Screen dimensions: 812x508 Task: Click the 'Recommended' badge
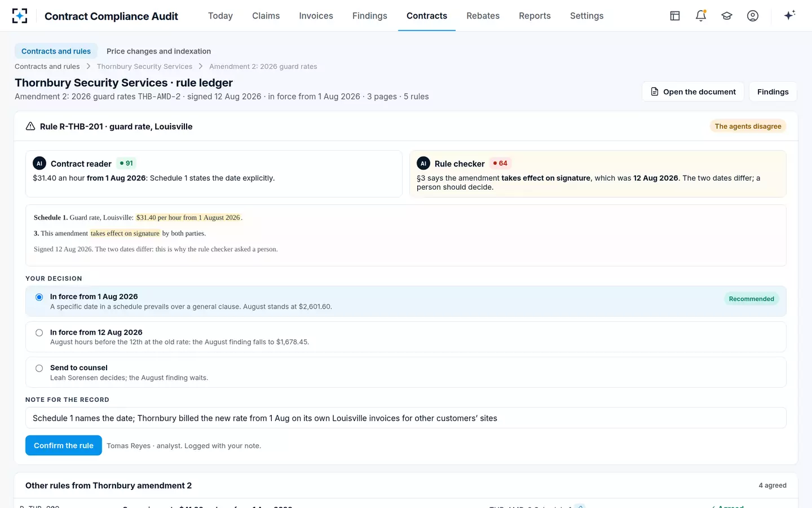[x=752, y=299]
